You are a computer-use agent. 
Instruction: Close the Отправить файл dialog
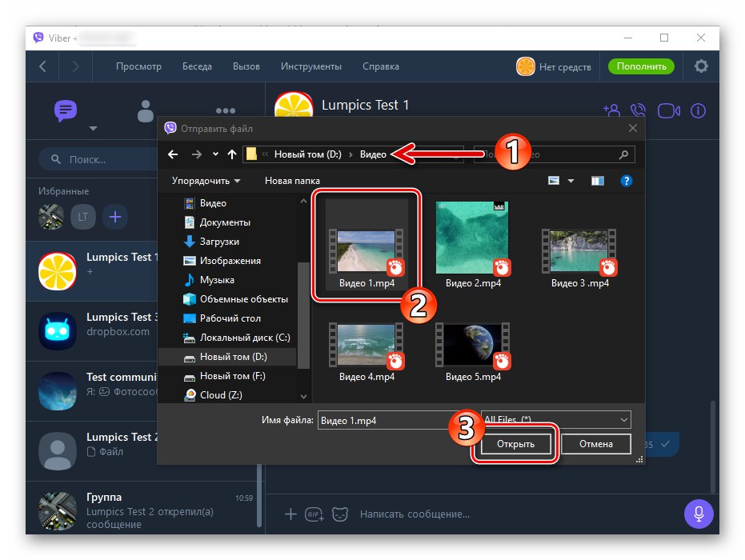pos(632,128)
